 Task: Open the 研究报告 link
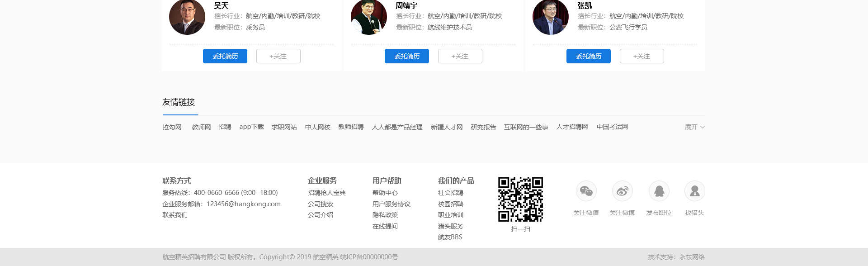483,127
